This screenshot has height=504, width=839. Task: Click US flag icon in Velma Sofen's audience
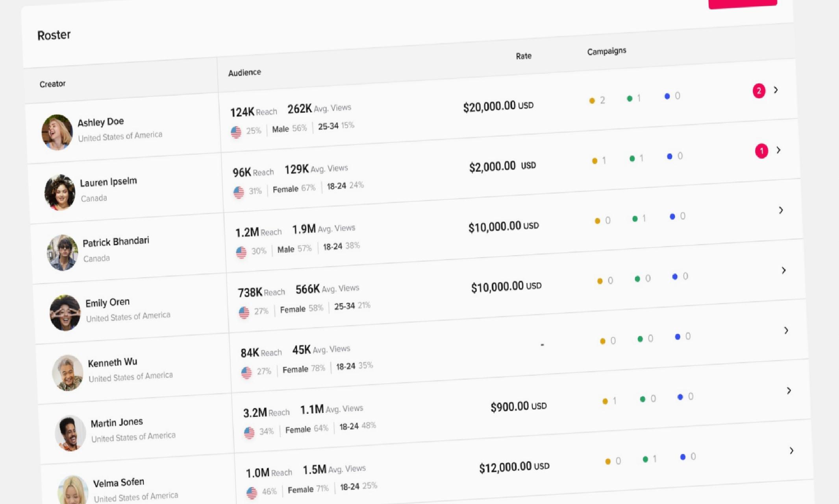pos(252,493)
